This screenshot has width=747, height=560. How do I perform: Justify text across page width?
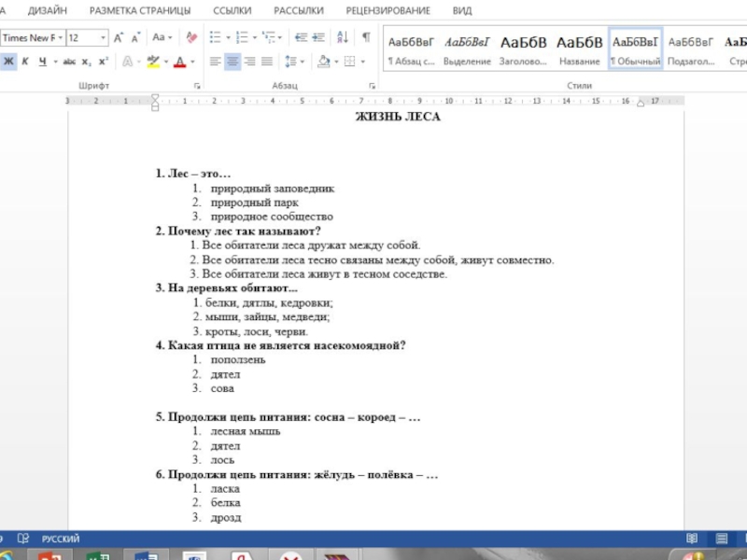(266, 62)
